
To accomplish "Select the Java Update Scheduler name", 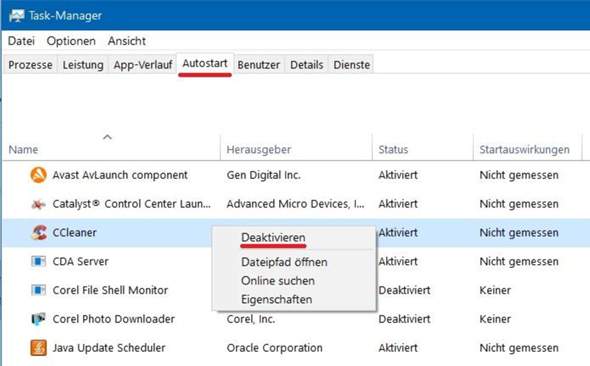I will 109,348.
